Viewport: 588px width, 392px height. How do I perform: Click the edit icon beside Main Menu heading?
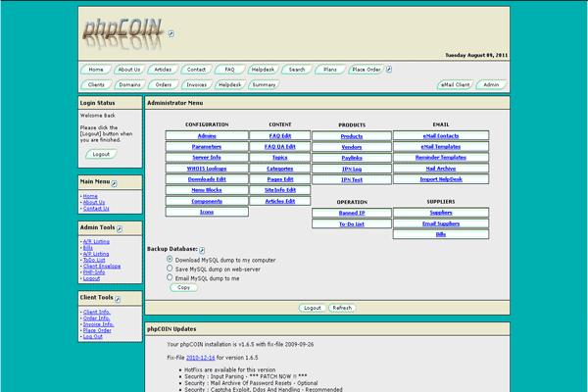coord(114,183)
